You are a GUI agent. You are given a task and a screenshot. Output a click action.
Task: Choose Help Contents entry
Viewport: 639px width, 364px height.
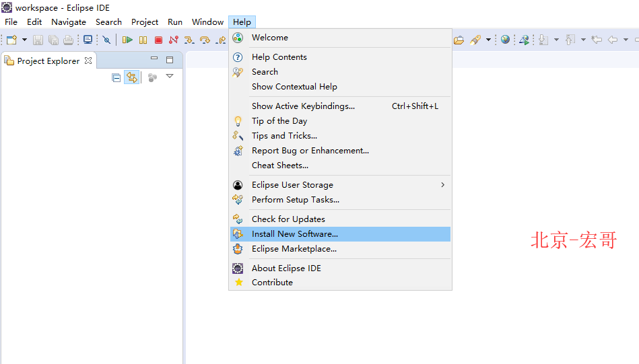click(x=340, y=57)
